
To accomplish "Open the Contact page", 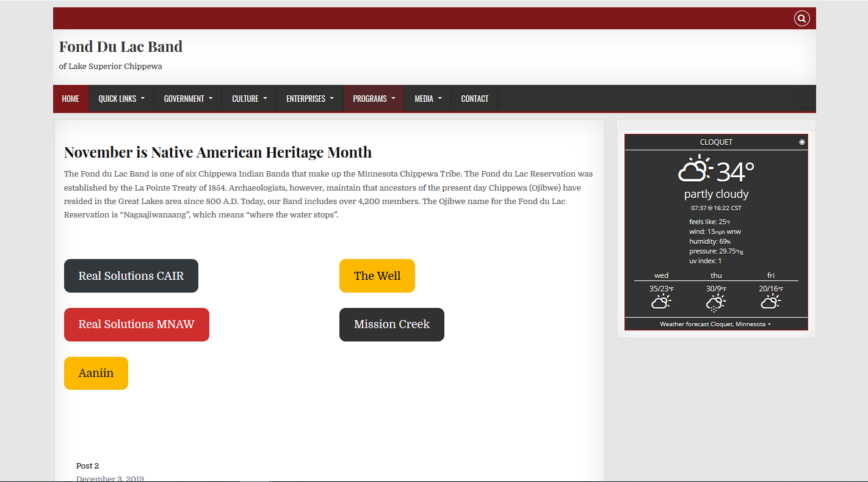I will pyautogui.click(x=474, y=99).
